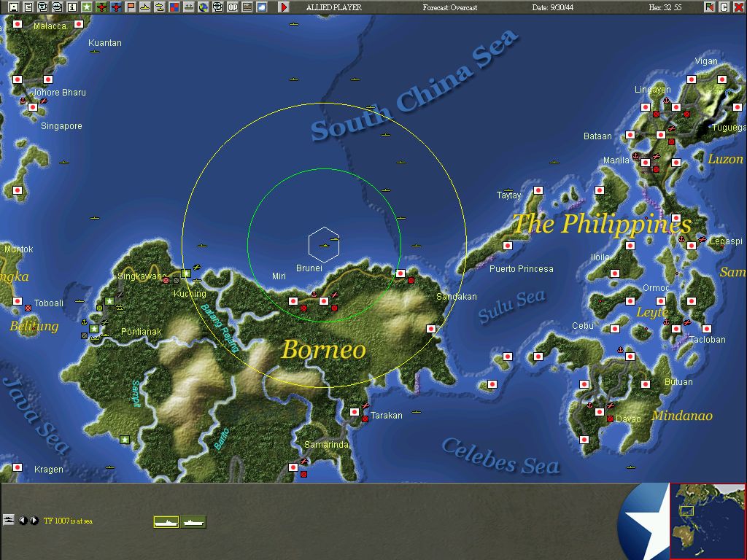Click the 'The Philippines' map label

click(x=602, y=224)
